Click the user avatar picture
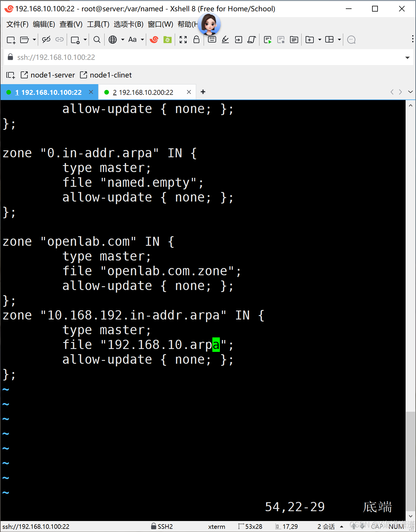 point(209,25)
